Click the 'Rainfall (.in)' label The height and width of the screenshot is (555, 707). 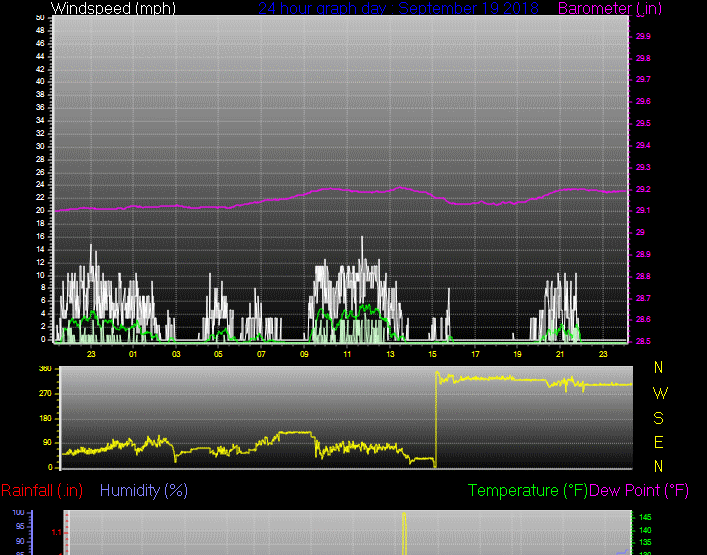[42, 491]
